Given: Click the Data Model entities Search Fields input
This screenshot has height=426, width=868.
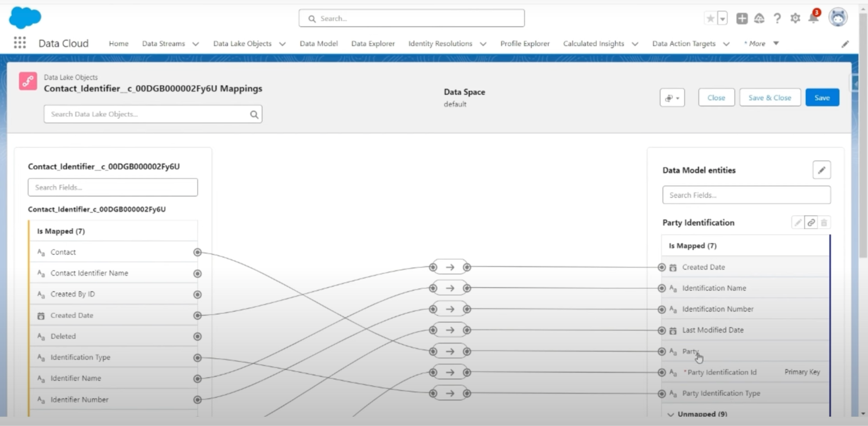Looking at the screenshot, I should coord(746,195).
